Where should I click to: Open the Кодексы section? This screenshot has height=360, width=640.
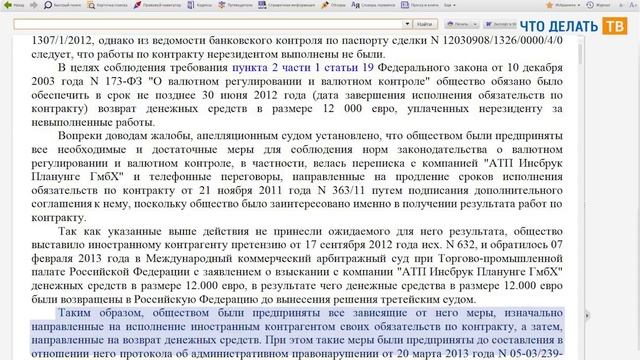click(x=200, y=5)
